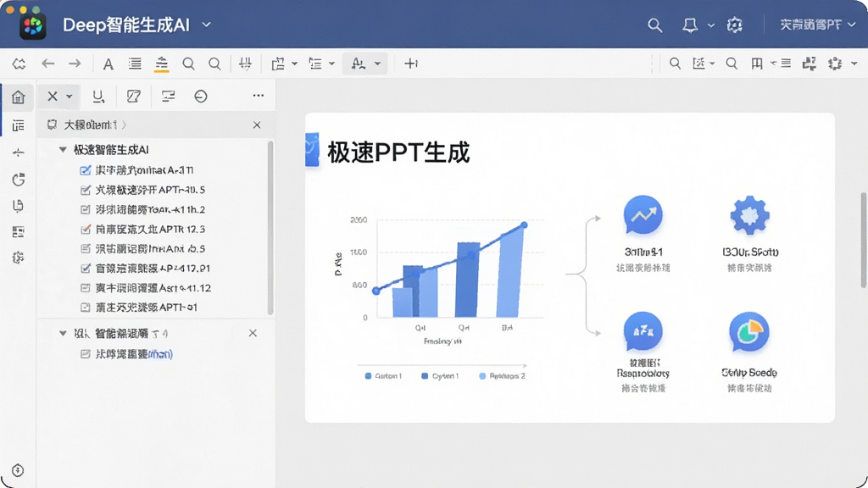Select the underline U icon in the panel toolbar
868x488 pixels.
click(x=98, y=97)
